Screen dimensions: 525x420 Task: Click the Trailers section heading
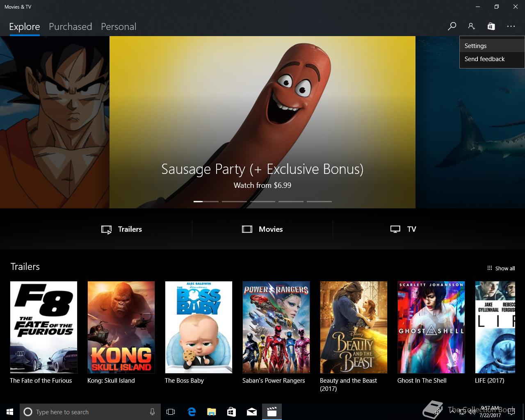tap(25, 267)
